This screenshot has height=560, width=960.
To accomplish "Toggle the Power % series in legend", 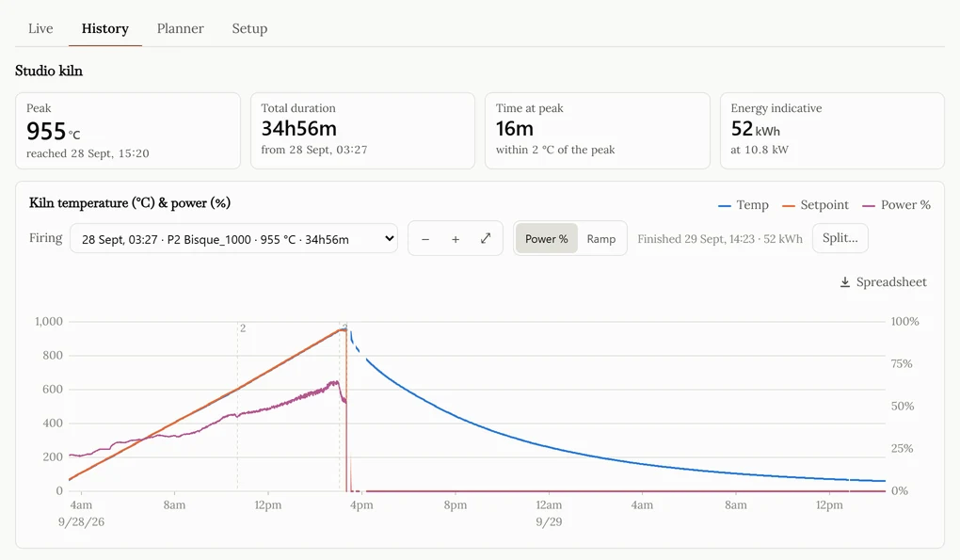I will (x=896, y=205).
